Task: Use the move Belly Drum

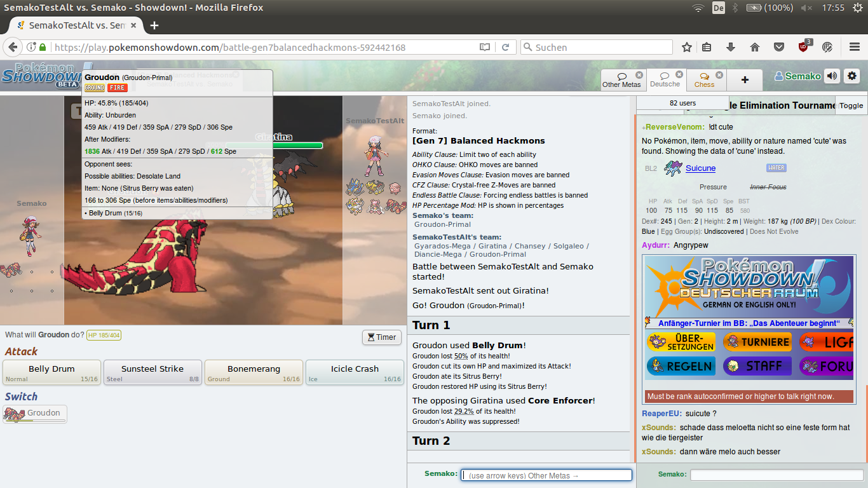Action: click(x=51, y=372)
